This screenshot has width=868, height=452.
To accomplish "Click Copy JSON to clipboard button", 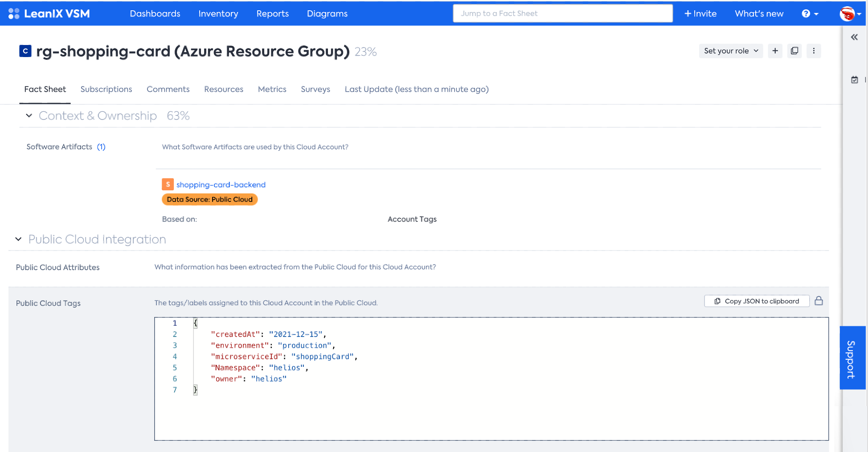I will point(757,301).
